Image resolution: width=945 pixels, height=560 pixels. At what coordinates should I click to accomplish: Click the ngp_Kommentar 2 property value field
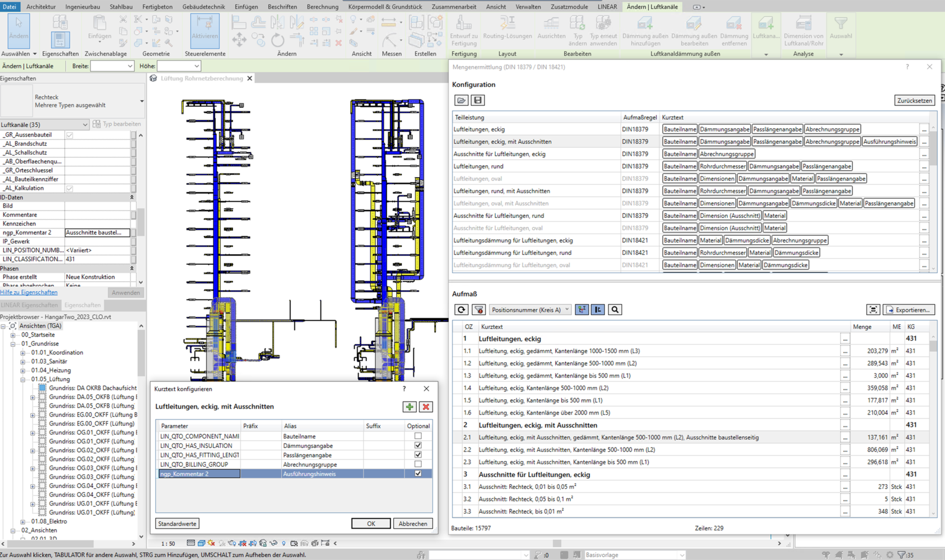pos(97,232)
